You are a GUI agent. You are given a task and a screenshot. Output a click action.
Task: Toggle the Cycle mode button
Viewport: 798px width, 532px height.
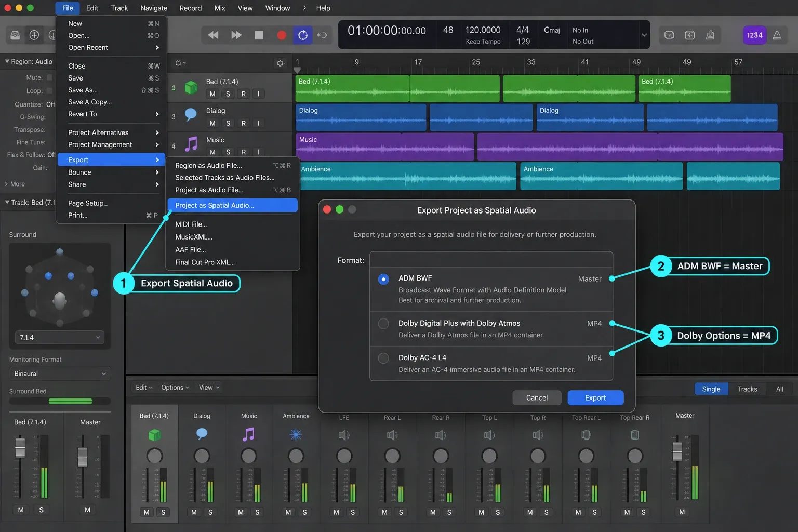pos(303,35)
